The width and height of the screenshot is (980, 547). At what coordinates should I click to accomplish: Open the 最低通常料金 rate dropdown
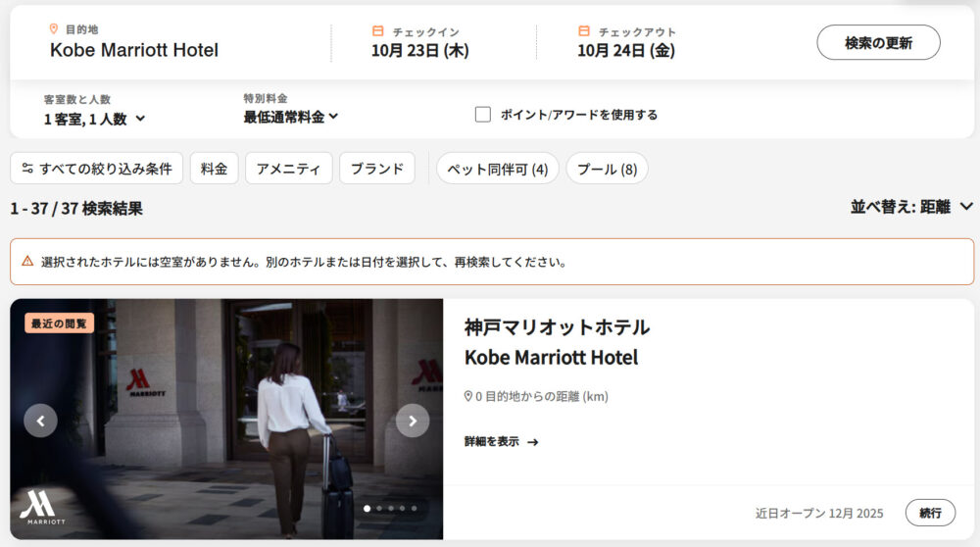(x=291, y=117)
